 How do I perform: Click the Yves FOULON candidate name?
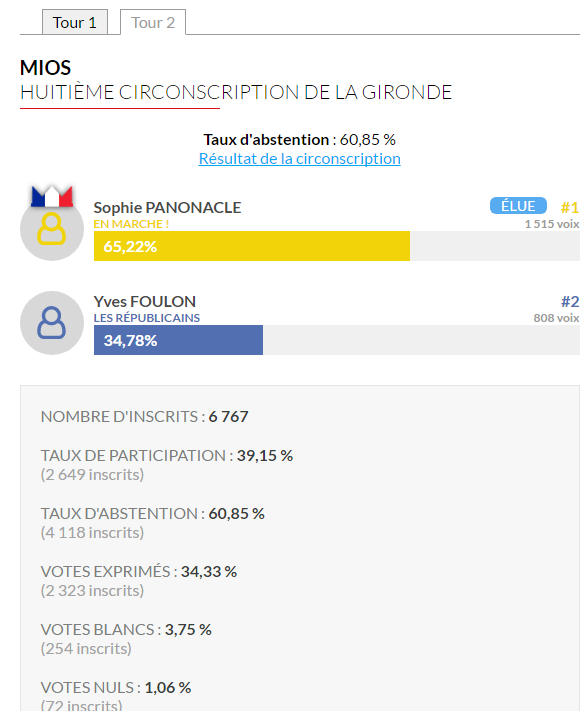click(x=145, y=302)
